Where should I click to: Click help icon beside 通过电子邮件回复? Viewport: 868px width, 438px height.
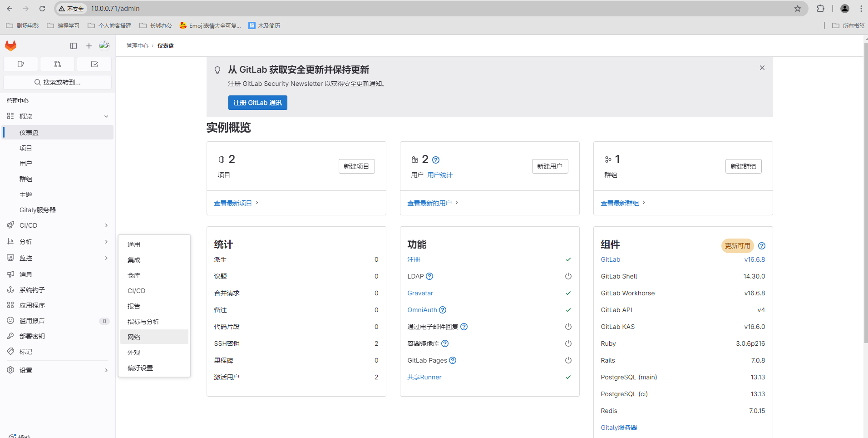(x=464, y=327)
